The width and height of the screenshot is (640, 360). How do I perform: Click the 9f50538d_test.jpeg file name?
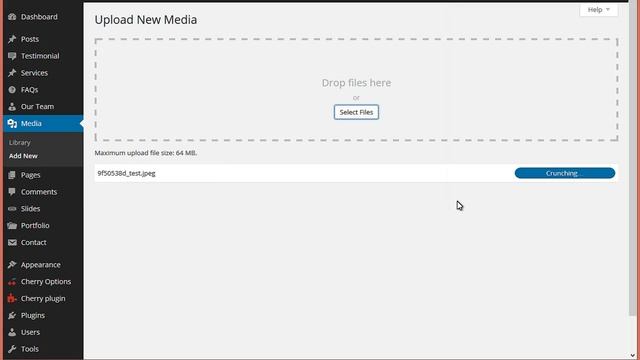[x=127, y=173]
